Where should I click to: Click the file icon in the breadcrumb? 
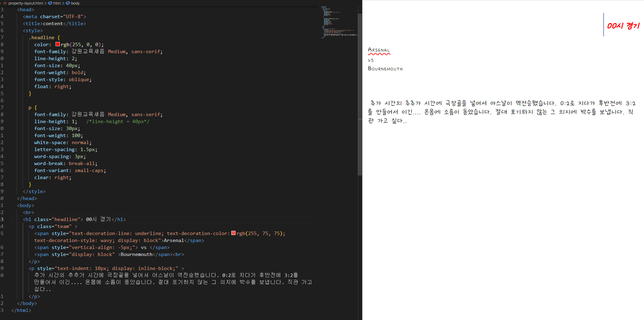[x=5, y=3]
